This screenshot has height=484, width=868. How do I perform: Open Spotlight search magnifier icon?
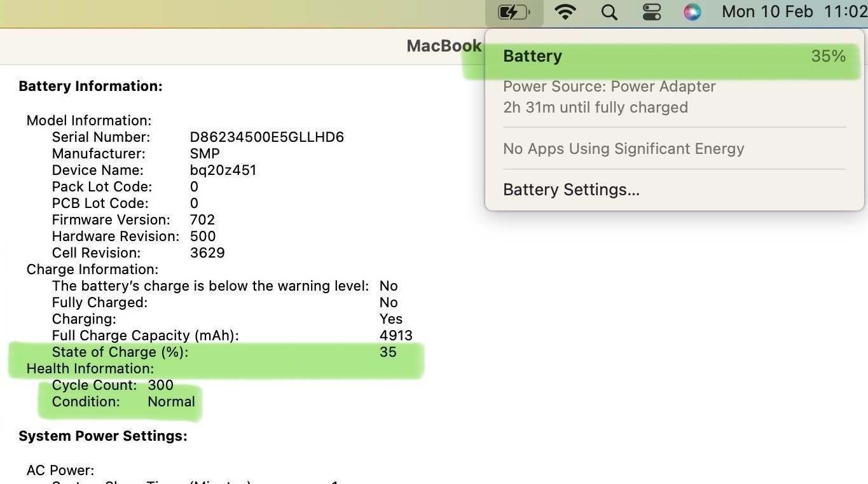click(x=609, y=12)
